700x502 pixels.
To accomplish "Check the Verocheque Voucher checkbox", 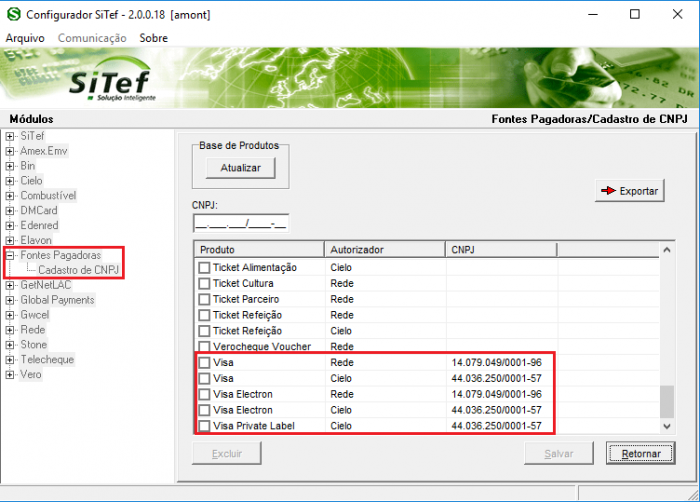I will 204,347.
